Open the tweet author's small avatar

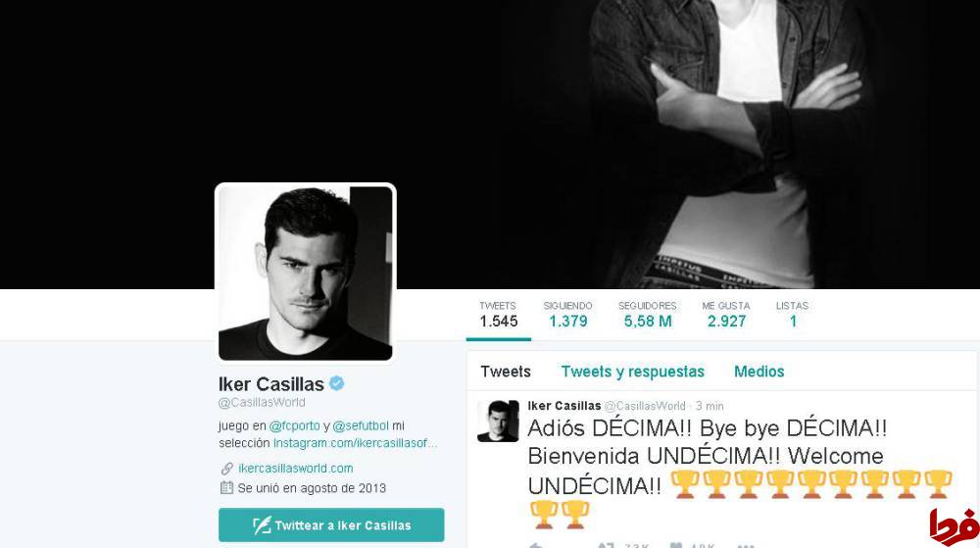click(x=498, y=422)
